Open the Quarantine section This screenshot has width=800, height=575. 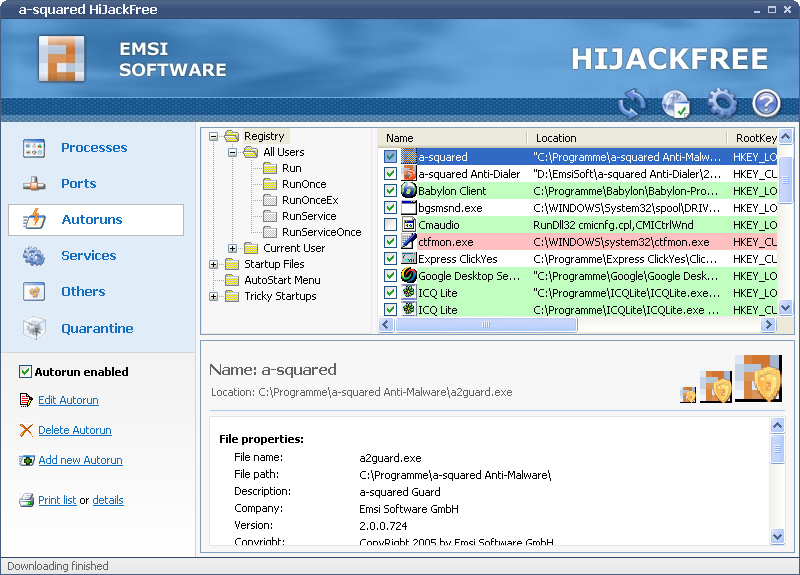(97, 329)
